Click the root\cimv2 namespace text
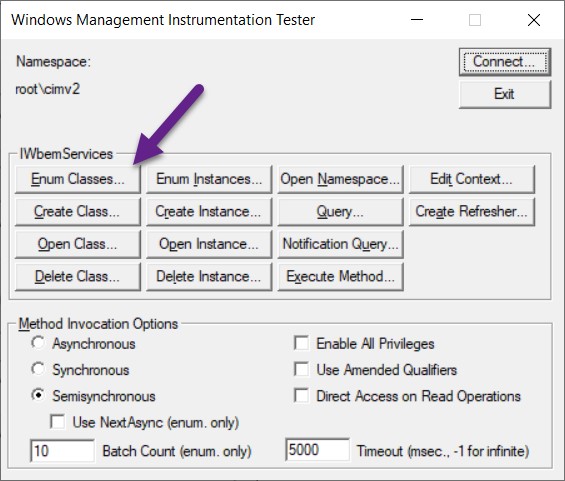Image resolution: width=565 pixels, height=481 pixels. tap(48, 89)
